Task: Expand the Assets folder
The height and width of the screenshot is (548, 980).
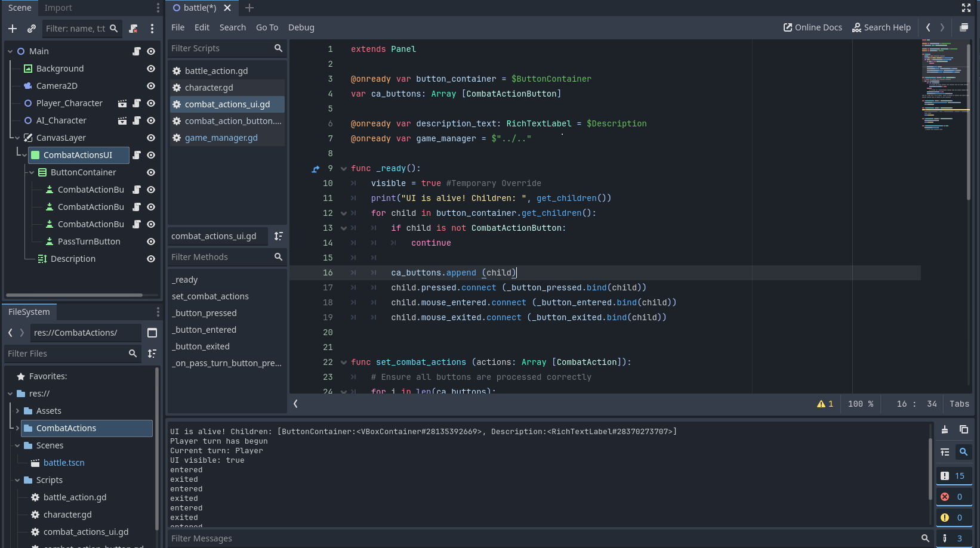Action: (x=18, y=411)
